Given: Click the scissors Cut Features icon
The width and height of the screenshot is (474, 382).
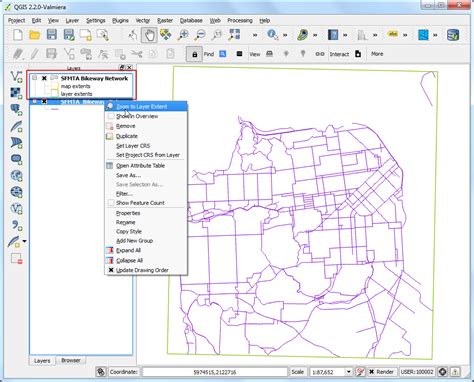Looking at the screenshot, I should pos(136,54).
